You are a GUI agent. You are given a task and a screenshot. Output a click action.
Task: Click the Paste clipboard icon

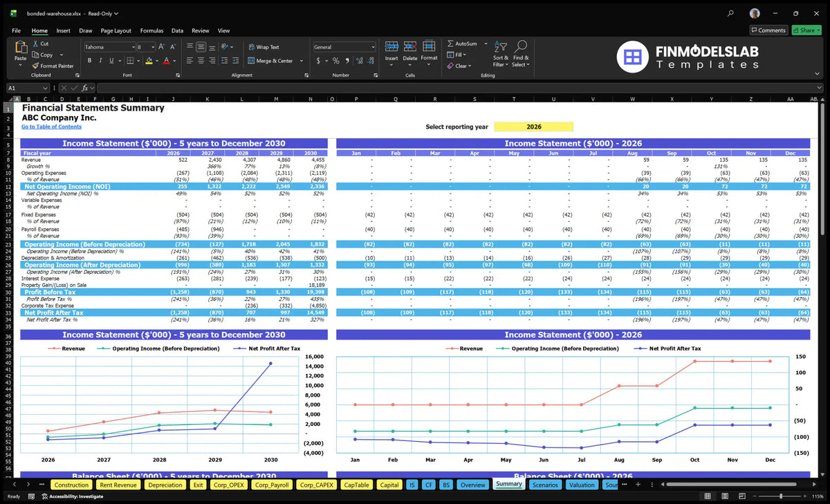(x=20, y=47)
